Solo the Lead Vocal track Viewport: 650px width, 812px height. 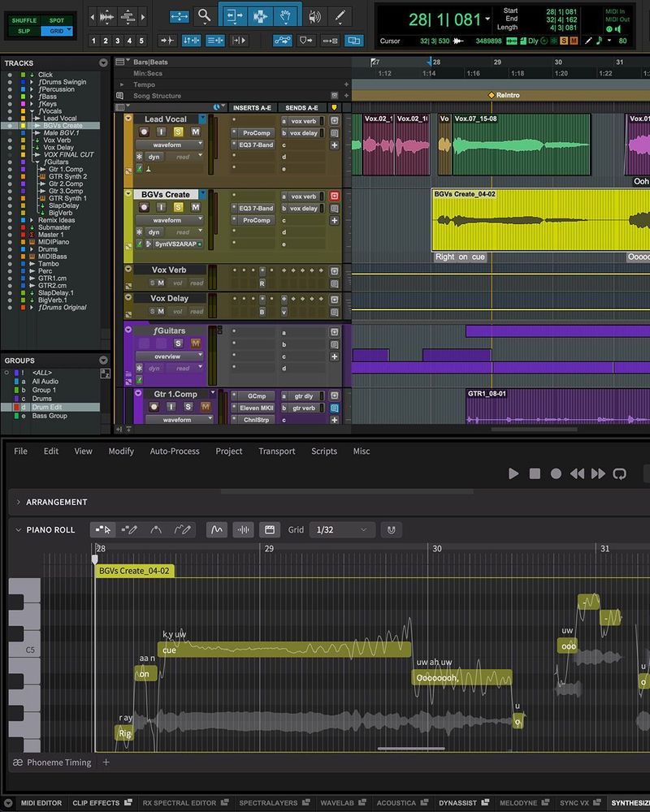point(178,132)
